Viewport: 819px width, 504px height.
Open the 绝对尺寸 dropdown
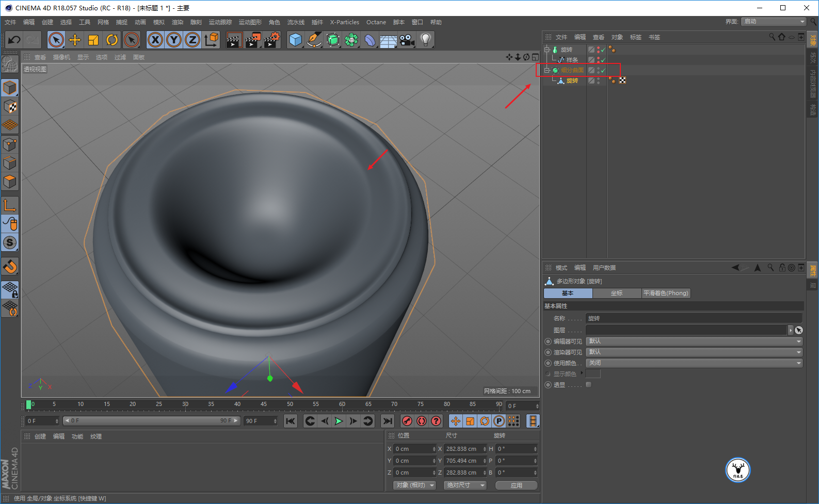coord(465,485)
